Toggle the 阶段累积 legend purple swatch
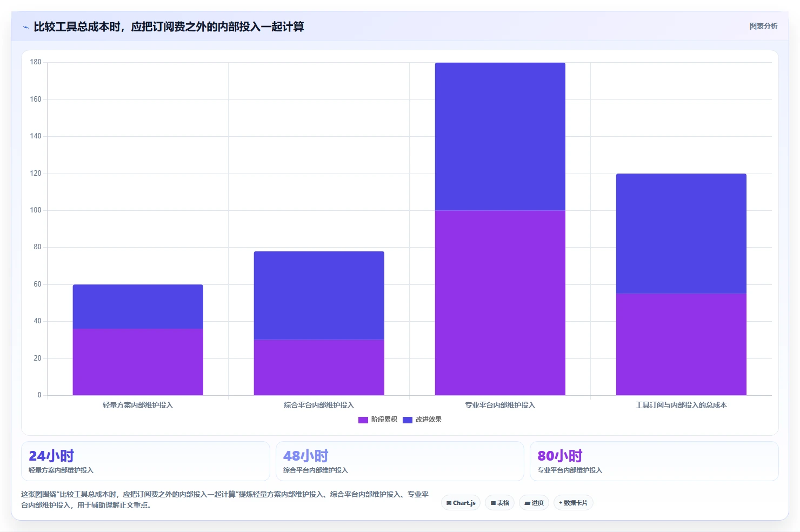This screenshot has height=532, width=800. point(363,420)
